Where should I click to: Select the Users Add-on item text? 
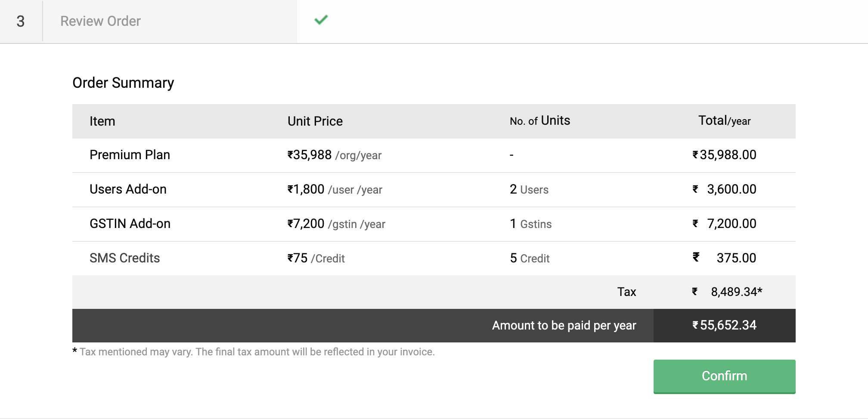coord(128,189)
